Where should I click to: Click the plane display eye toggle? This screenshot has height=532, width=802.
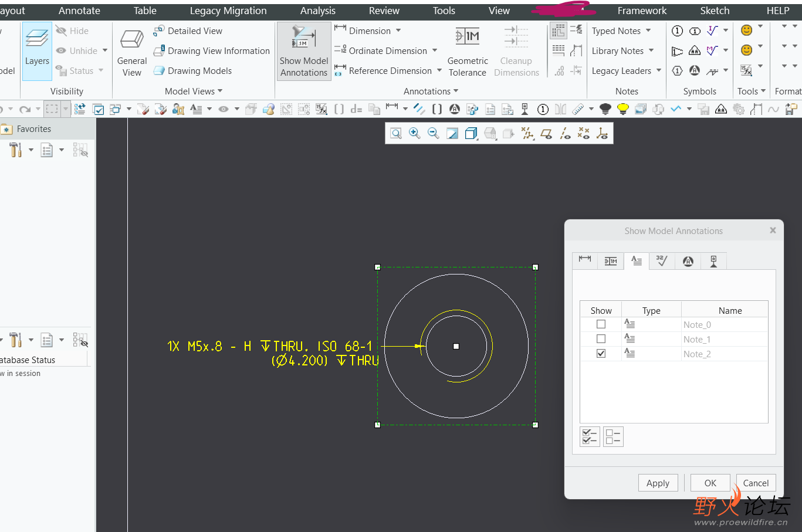coord(546,134)
